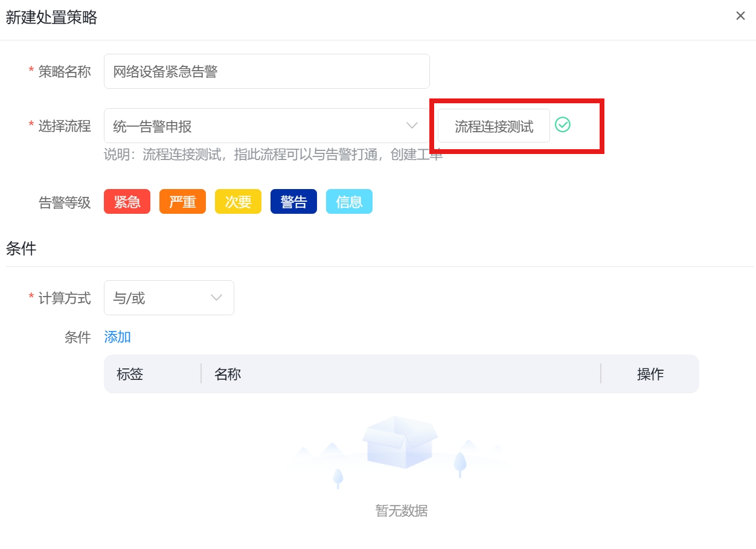
Task: Click the green success check icon
Action: pos(563,125)
